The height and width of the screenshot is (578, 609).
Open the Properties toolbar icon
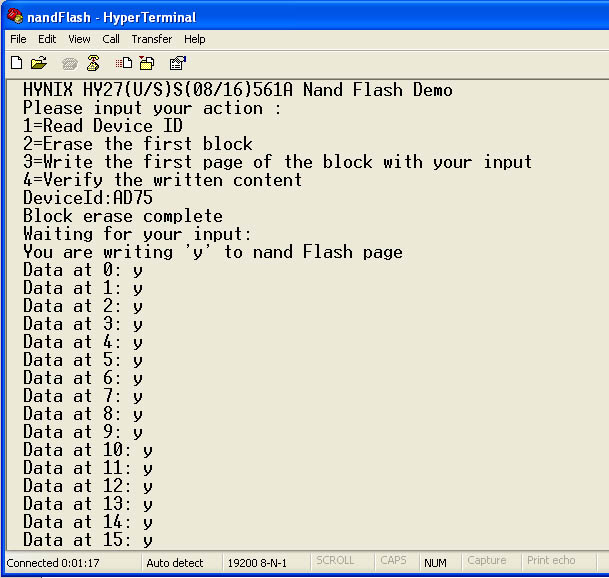[178, 63]
